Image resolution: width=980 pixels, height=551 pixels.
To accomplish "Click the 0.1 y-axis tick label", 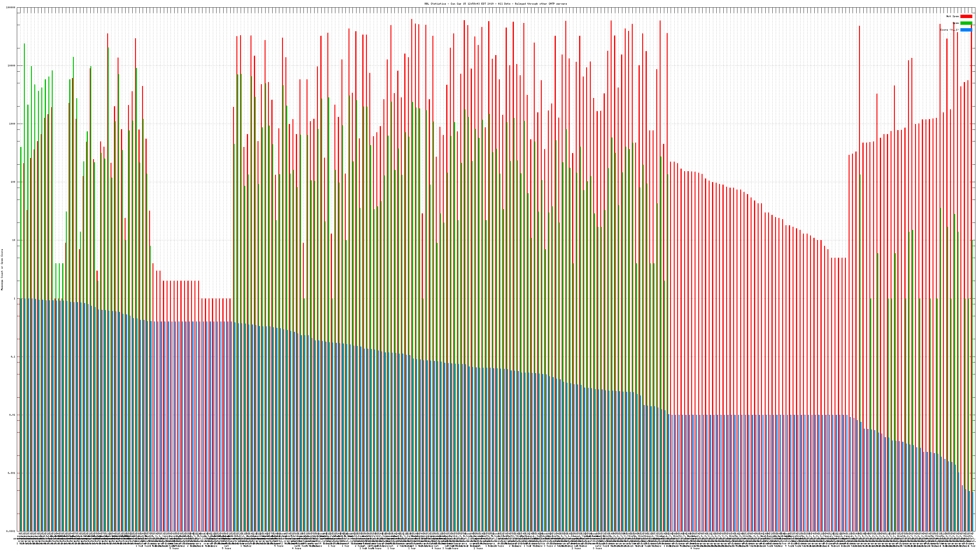I will click(x=13, y=357).
